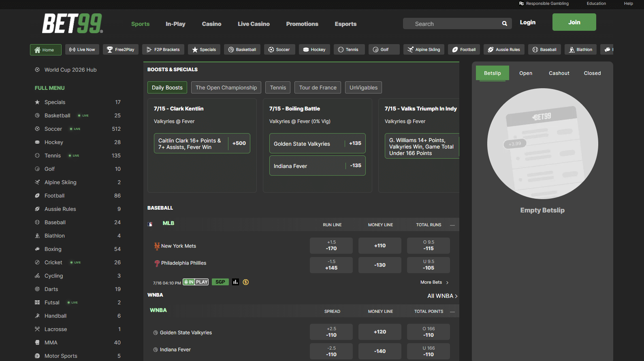This screenshot has width=644, height=361.
Task: Select Mets money line +110
Action: click(x=380, y=246)
